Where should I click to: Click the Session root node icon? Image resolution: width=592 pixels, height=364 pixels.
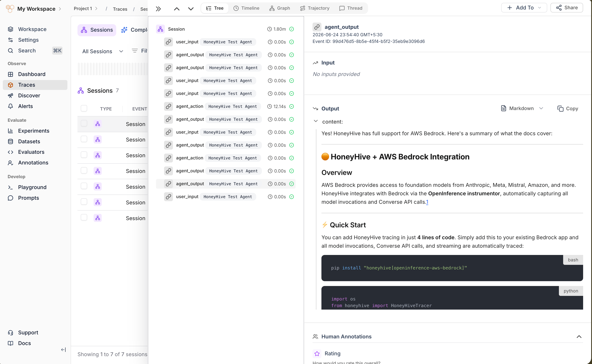pyautogui.click(x=160, y=29)
